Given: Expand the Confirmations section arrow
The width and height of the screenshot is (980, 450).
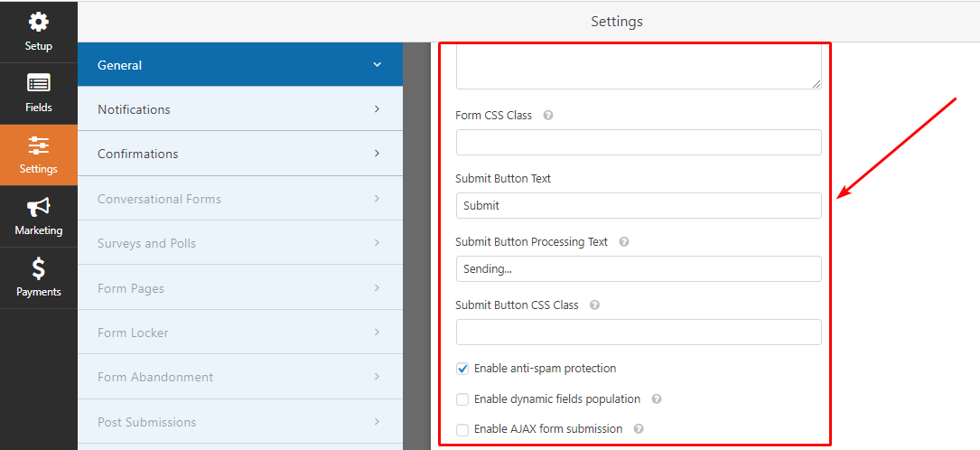Looking at the screenshot, I should pyautogui.click(x=377, y=154).
